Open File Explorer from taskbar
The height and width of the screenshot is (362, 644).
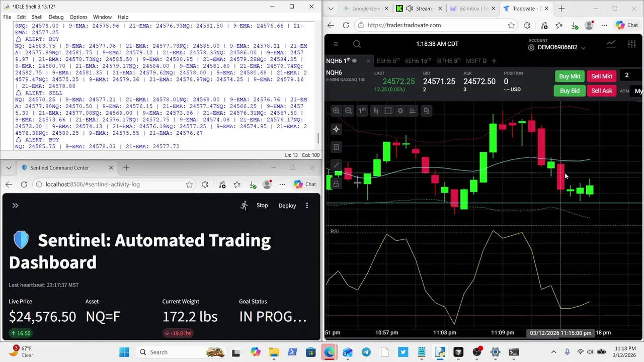[273, 352]
